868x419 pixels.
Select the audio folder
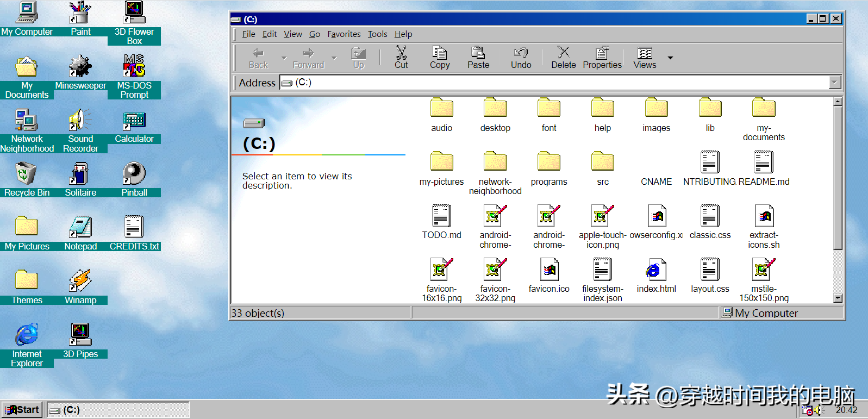441,115
